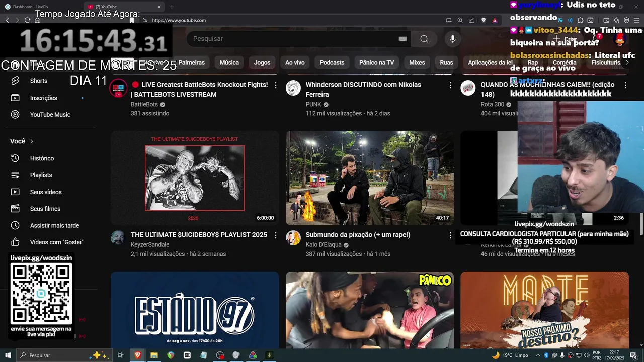Viewport: 644px width, 362px height.
Task: Play the Estádio 97 video thumbnail
Action: [195, 310]
